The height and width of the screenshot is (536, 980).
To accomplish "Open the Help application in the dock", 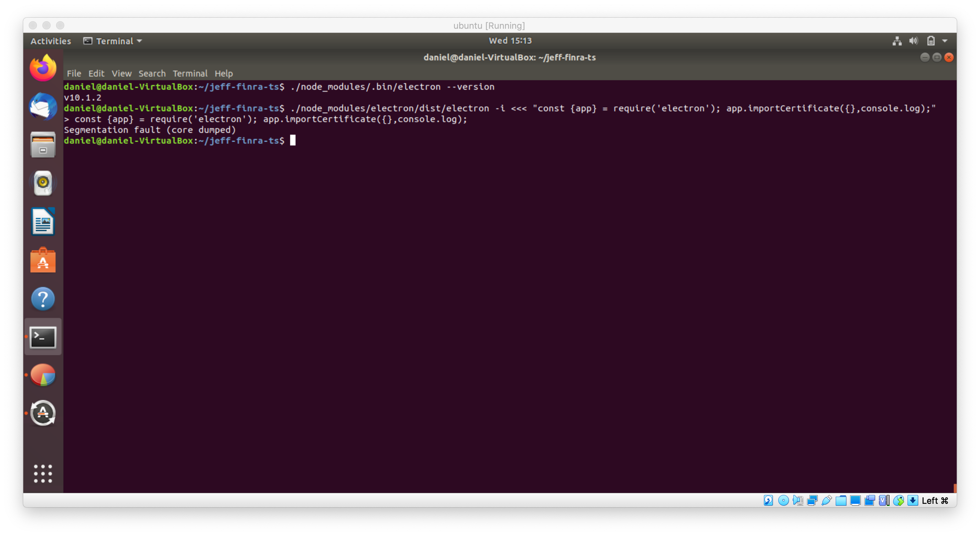I will point(43,299).
